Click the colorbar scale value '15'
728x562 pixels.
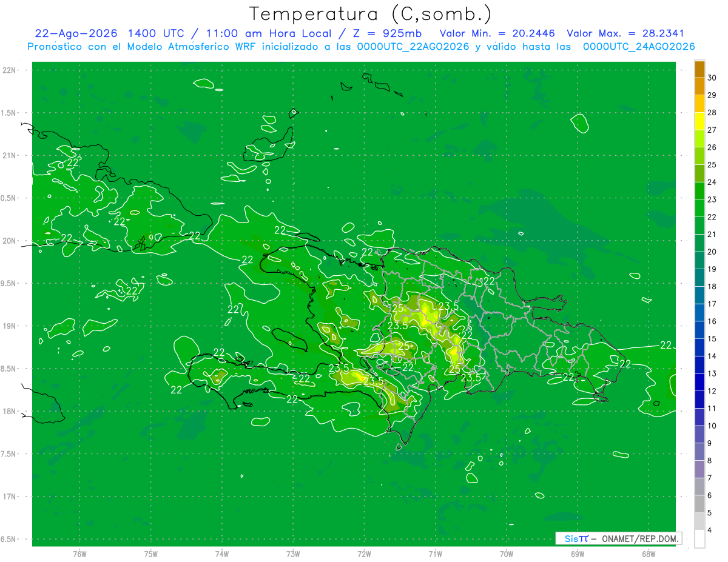(712, 338)
